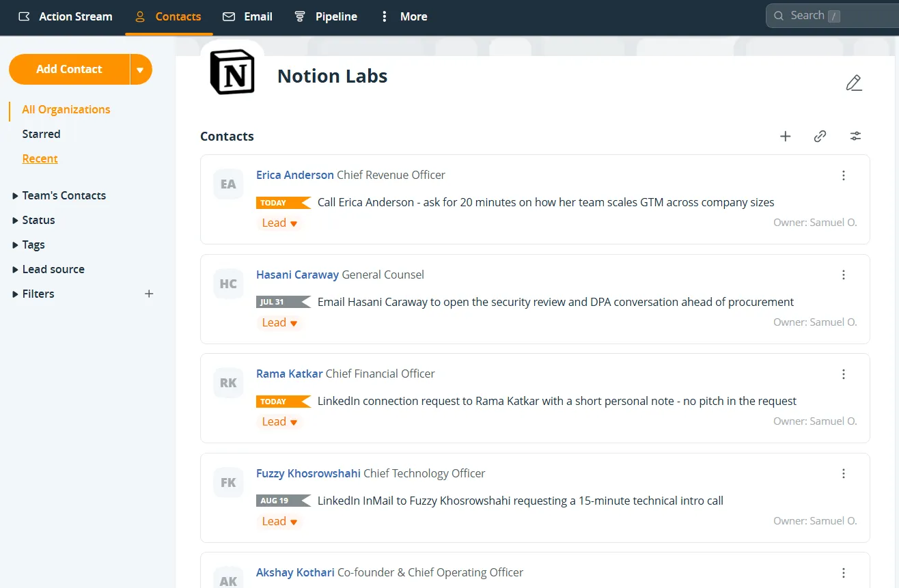Click the link contact chain icon

820,136
